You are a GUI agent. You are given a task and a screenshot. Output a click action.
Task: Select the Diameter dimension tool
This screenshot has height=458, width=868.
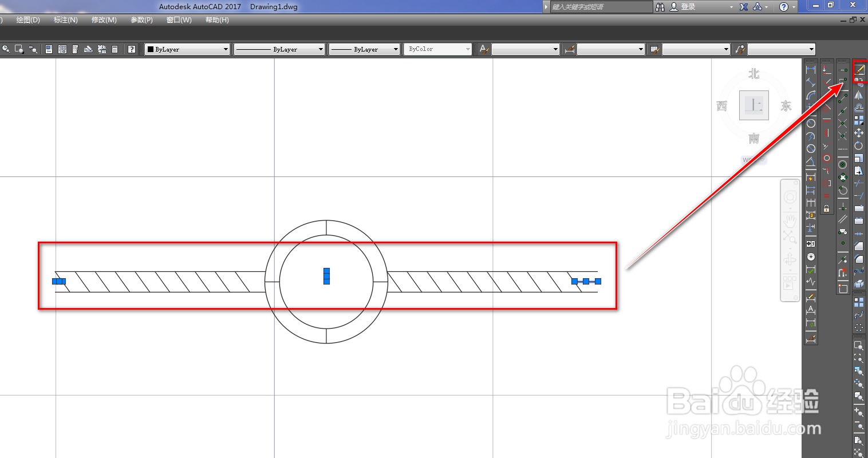tap(811, 148)
